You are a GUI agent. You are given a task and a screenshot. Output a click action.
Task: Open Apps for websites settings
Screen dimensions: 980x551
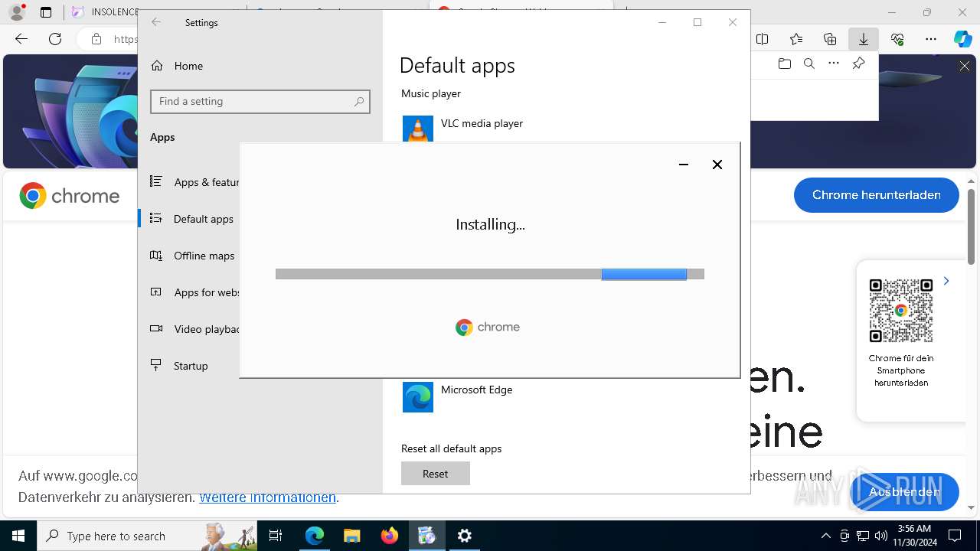[x=195, y=292]
